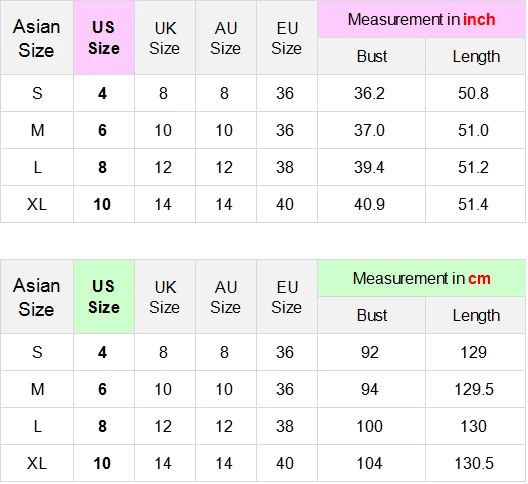
Task: Select the 130.5 length value
Action: 474,463
